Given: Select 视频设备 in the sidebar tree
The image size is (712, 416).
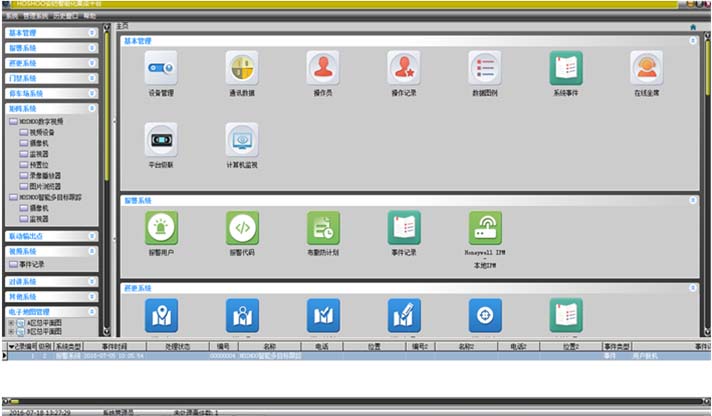Looking at the screenshot, I should pyautogui.click(x=42, y=131).
